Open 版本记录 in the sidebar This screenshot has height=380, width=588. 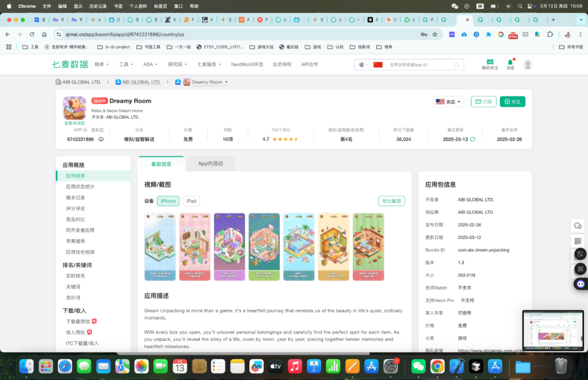75,198
